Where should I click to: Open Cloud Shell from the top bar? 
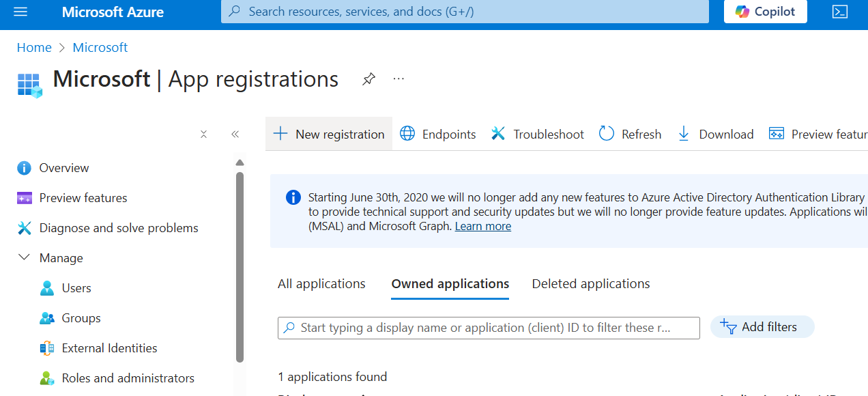tap(840, 12)
